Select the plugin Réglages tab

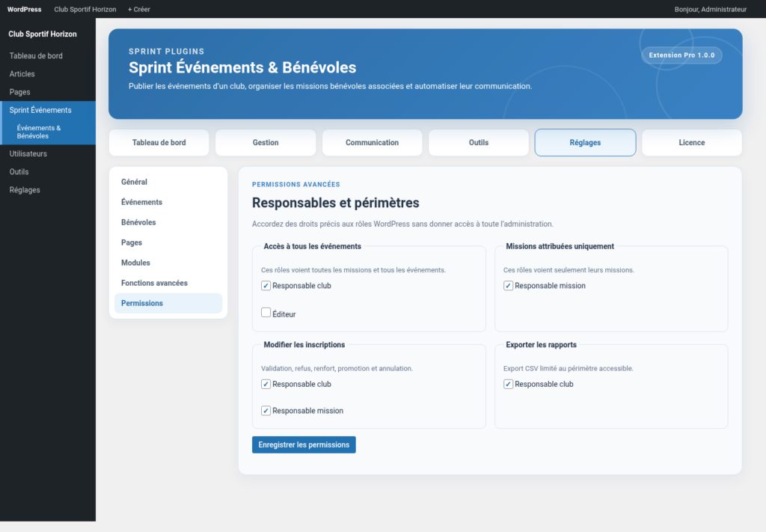click(585, 143)
